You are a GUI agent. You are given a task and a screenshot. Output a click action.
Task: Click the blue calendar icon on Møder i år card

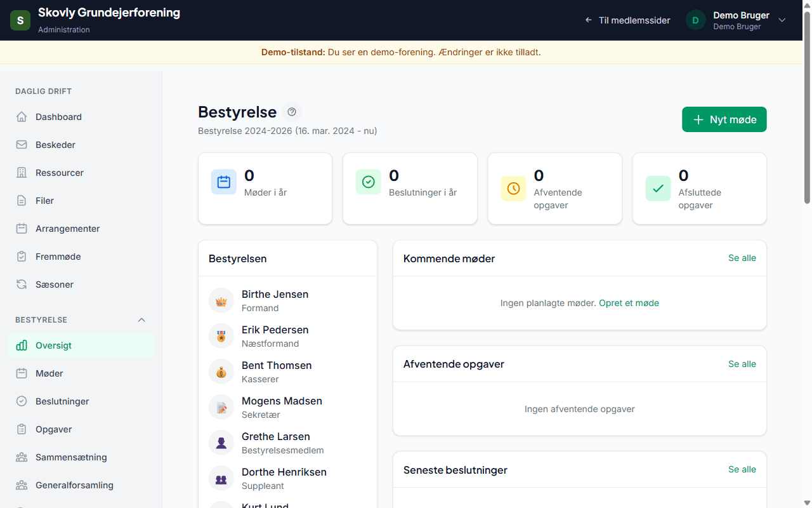tap(224, 182)
